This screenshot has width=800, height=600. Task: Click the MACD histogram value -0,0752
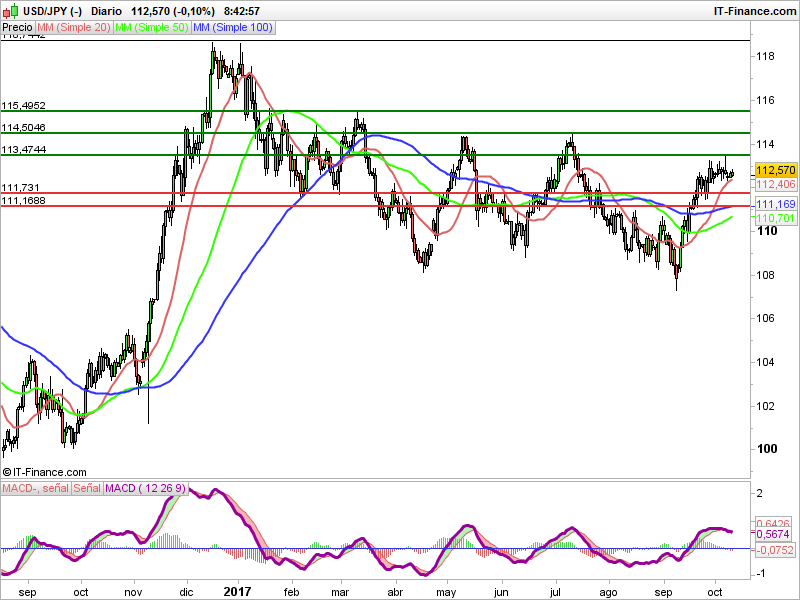click(774, 550)
